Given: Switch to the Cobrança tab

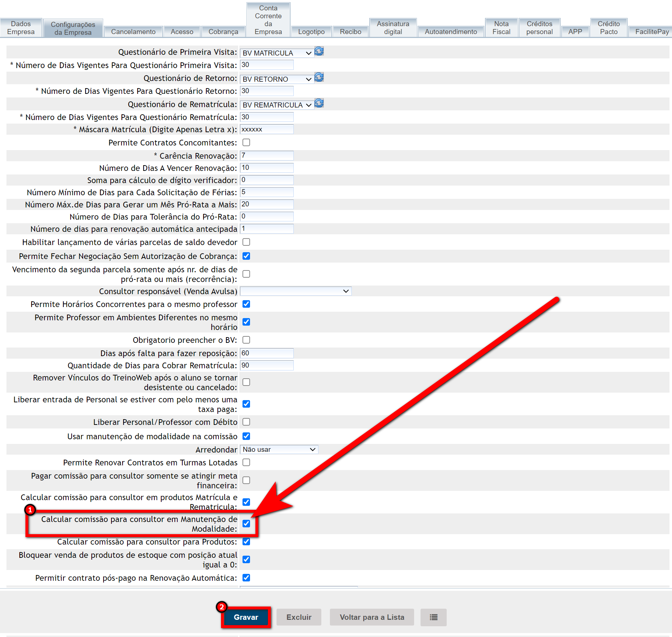Looking at the screenshot, I should (x=223, y=32).
